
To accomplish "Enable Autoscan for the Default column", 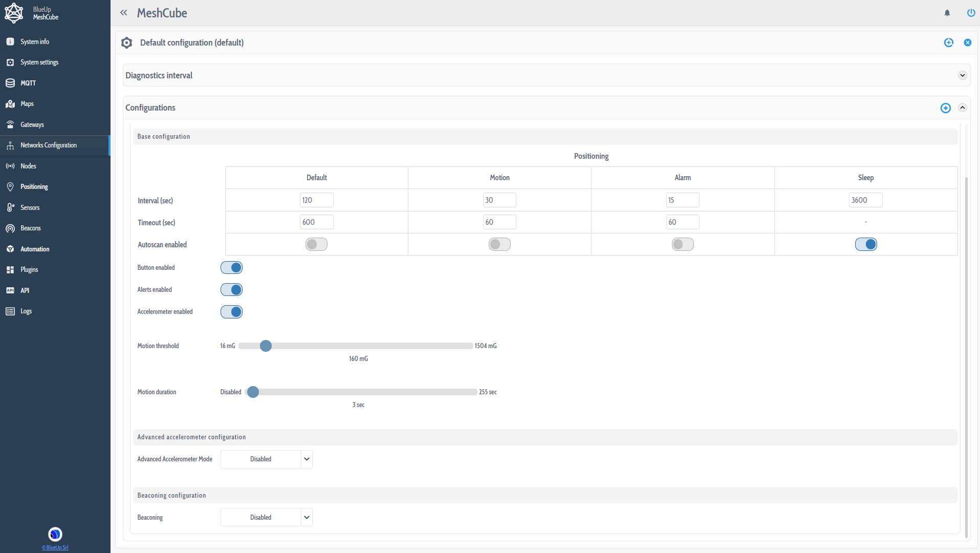I will (316, 244).
